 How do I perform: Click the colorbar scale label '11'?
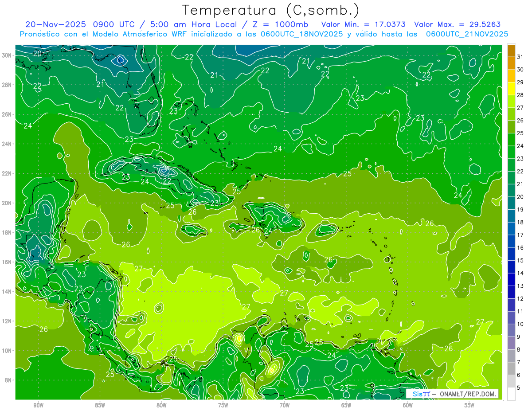[520, 311]
